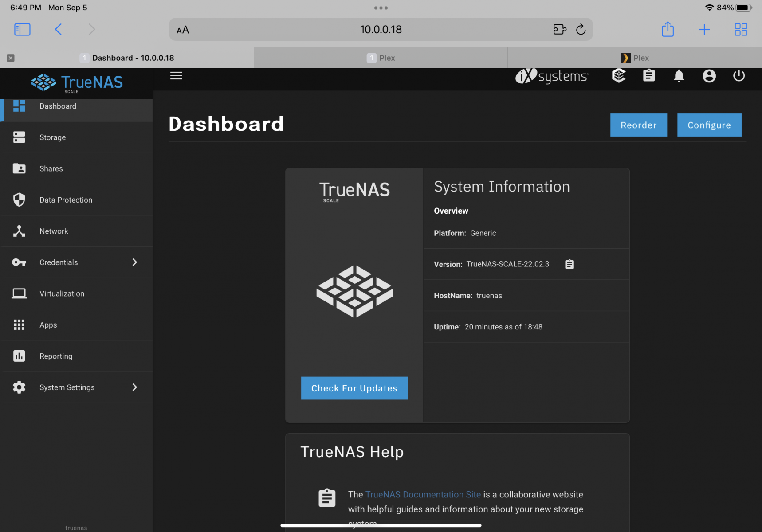Tap the Safari forward arrow
Image resolution: width=762 pixels, height=532 pixels.
coord(92,30)
